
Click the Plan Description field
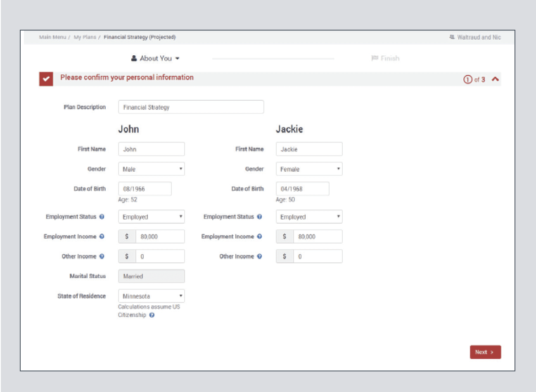191,107
